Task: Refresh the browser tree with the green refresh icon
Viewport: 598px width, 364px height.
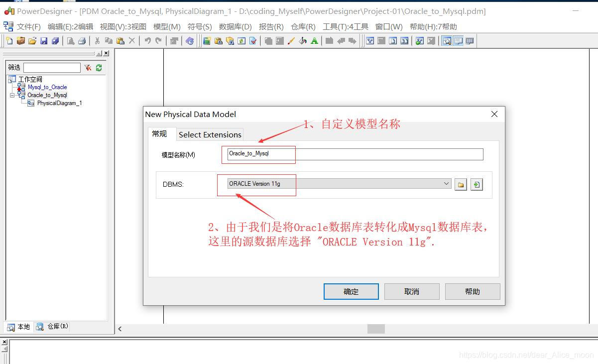Action: (x=99, y=68)
